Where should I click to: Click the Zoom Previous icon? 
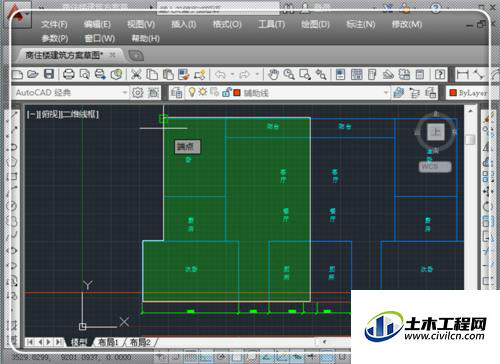click(x=321, y=74)
